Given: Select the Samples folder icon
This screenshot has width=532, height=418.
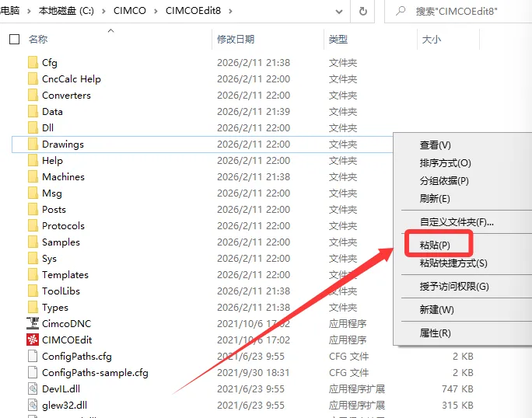Looking at the screenshot, I should tap(33, 242).
